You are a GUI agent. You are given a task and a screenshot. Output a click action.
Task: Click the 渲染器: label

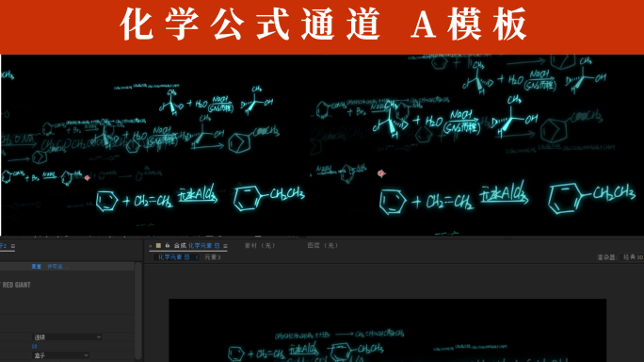click(x=606, y=257)
